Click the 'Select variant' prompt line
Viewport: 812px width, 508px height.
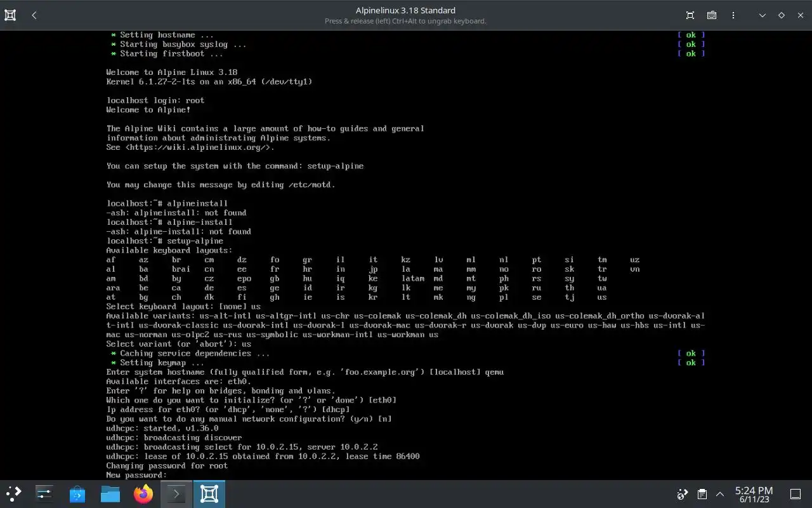(179, 344)
